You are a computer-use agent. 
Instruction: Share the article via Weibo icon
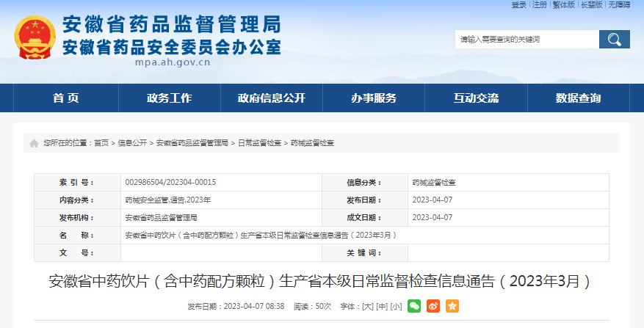[433, 306]
